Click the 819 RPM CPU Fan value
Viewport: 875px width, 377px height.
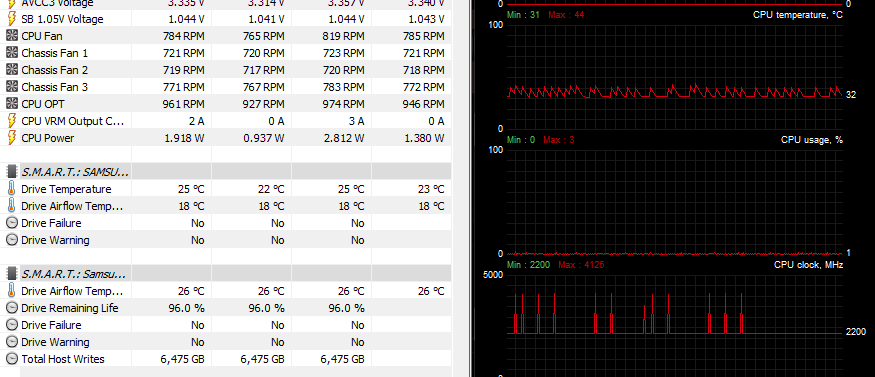(344, 36)
